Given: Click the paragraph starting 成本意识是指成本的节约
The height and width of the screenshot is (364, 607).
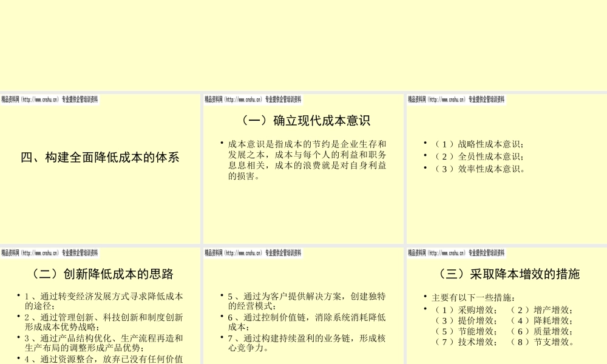Looking at the screenshot, I should (x=307, y=160).
